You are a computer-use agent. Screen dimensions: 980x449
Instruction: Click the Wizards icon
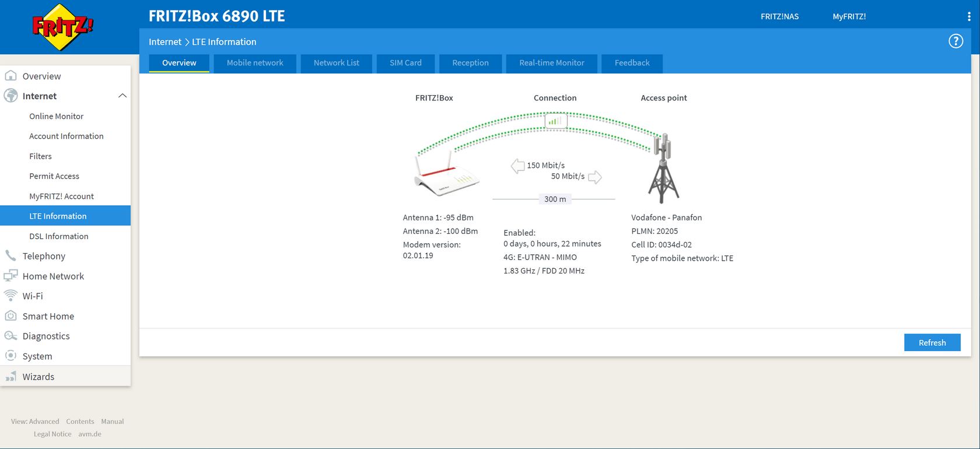coord(10,376)
